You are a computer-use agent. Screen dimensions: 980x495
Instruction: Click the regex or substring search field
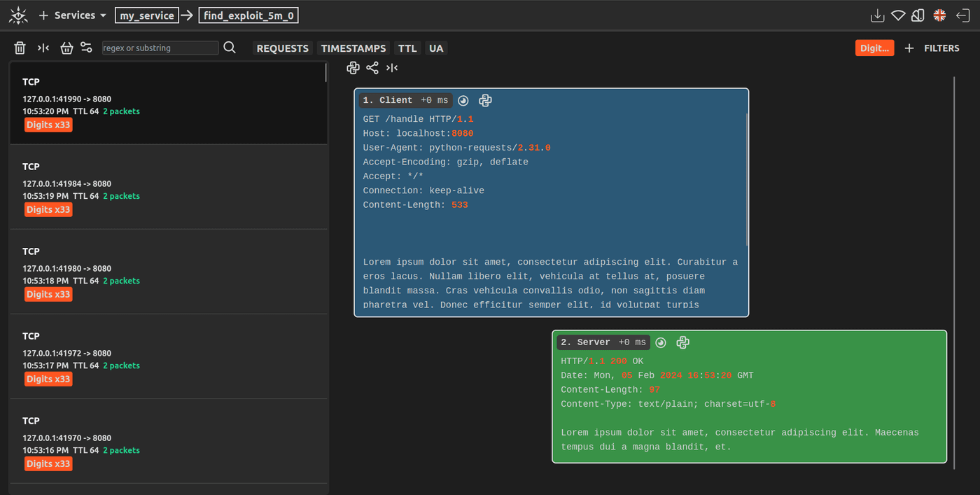click(x=160, y=48)
